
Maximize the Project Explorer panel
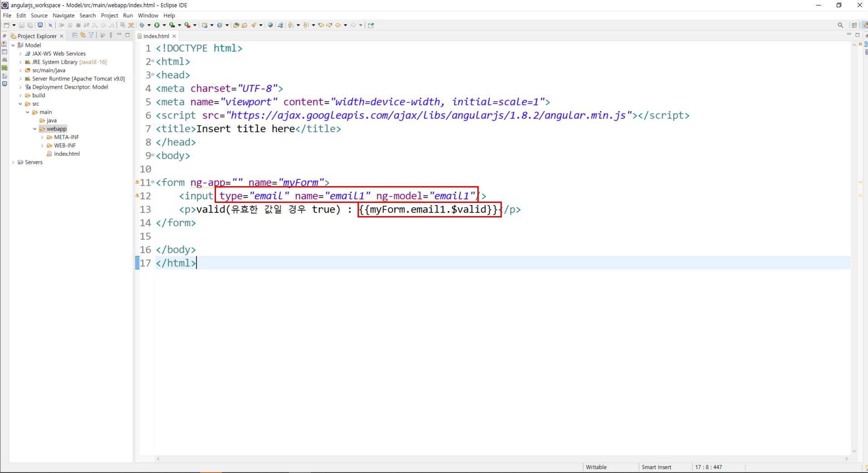click(128, 35)
